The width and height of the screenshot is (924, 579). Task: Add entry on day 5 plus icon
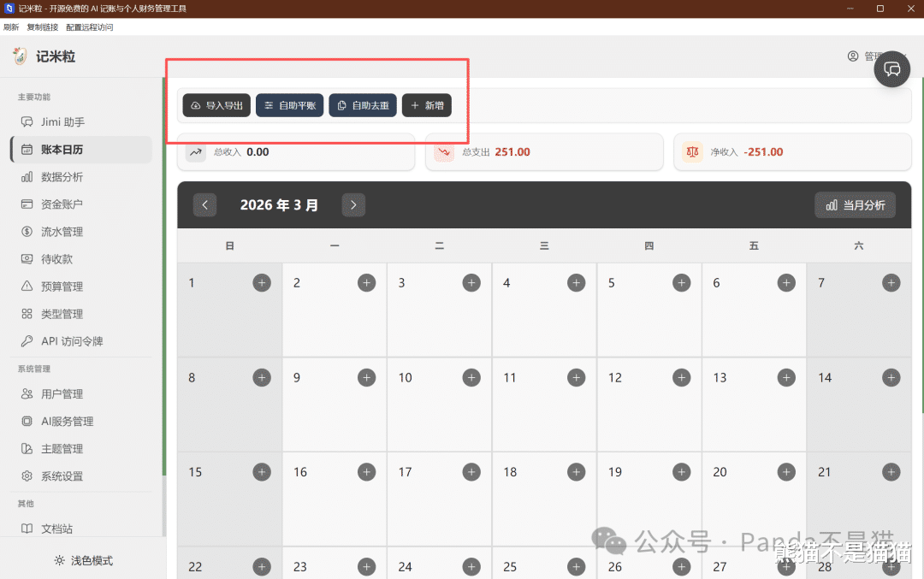tap(681, 283)
